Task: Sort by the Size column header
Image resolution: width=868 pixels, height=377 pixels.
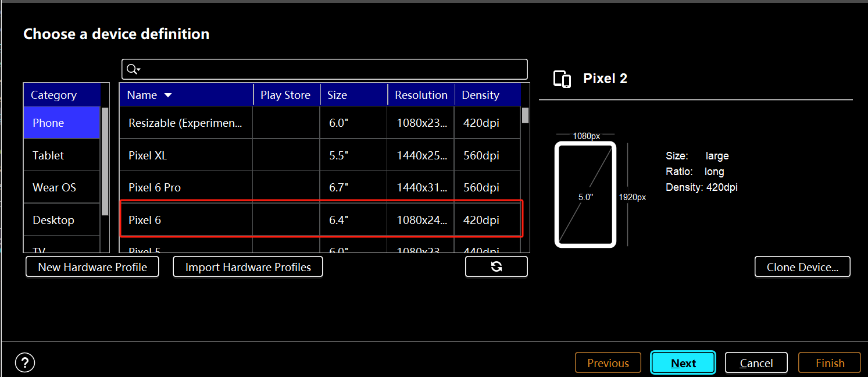Action: [x=353, y=95]
